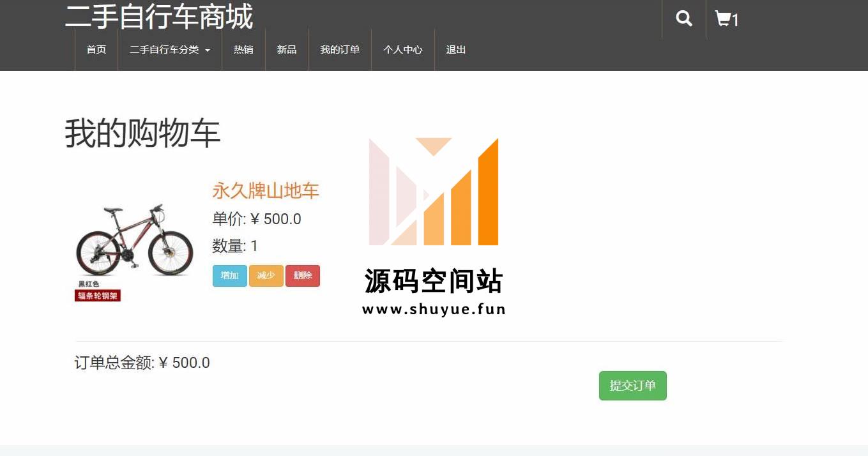Click 增加 to increase quantity

(x=230, y=276)
